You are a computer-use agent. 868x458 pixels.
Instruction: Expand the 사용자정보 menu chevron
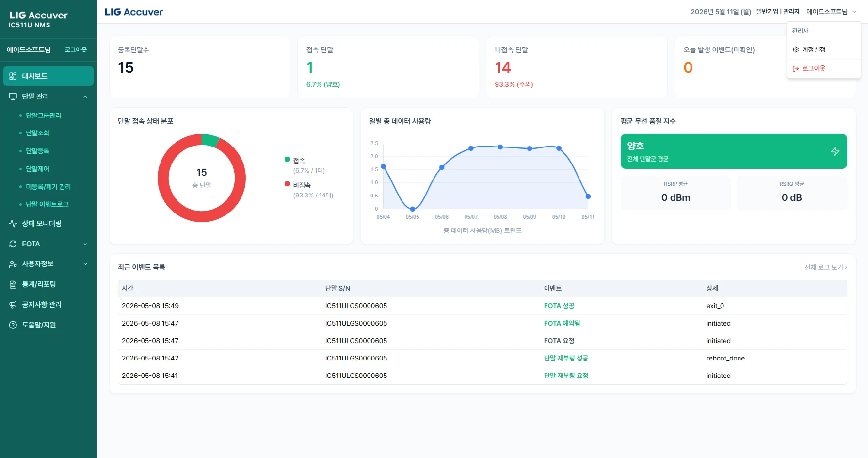tap(85, 264)
